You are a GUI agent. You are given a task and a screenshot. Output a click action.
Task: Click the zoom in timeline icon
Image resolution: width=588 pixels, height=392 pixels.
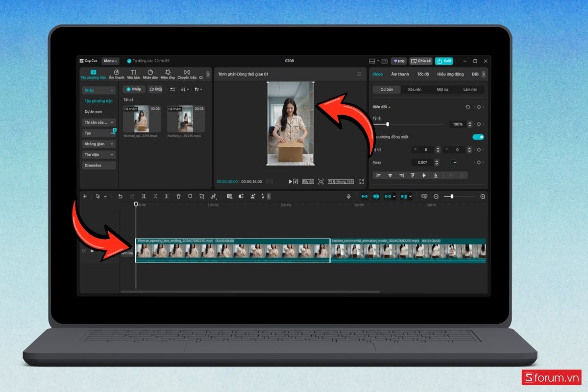coord(483,196)
